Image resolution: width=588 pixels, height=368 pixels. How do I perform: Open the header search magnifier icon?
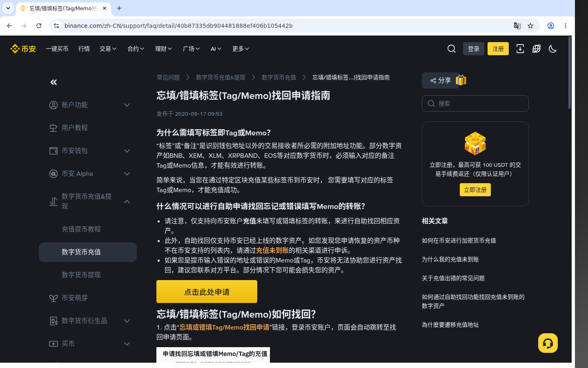click(x=452, y=49)
